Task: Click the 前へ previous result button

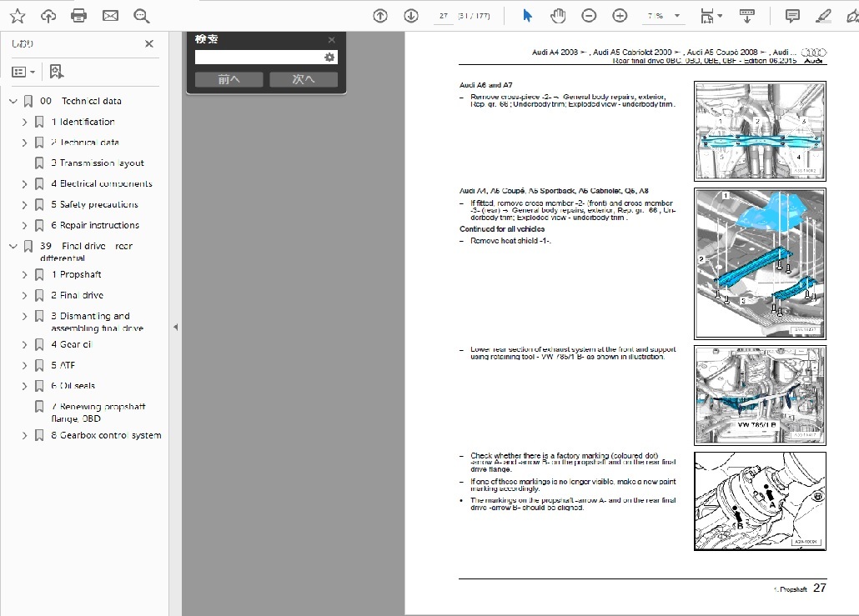Action: tap(229, 79)
